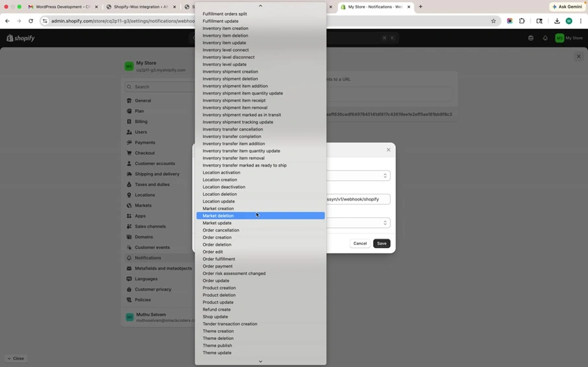
Task: Select Refund create event
Action: point(261,309)
